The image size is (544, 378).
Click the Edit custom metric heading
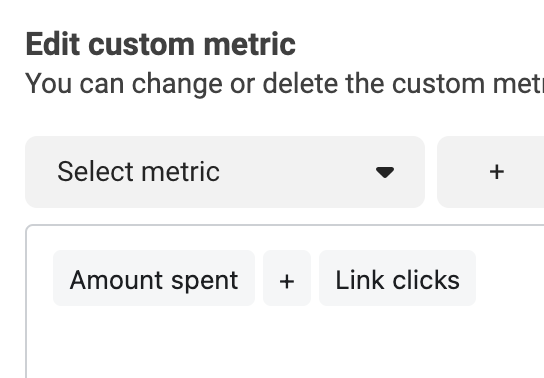161,44
